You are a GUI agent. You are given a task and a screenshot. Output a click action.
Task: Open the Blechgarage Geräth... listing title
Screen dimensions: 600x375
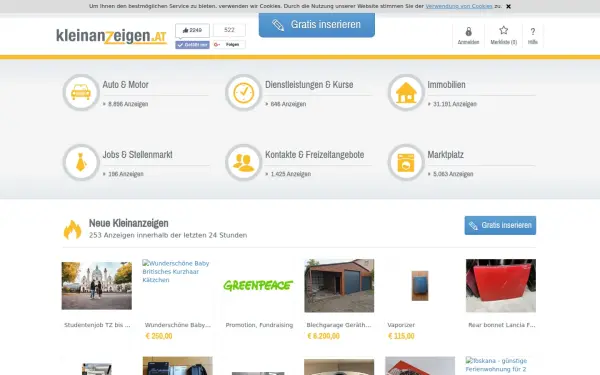[x=339, y=325]
